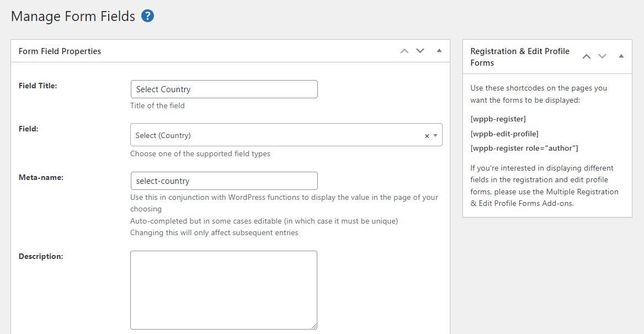This screenshot has width=644, height=334.
Task: Click the Manage Form Fields page title
Action: pyautogui.click(x=73, y=17)
